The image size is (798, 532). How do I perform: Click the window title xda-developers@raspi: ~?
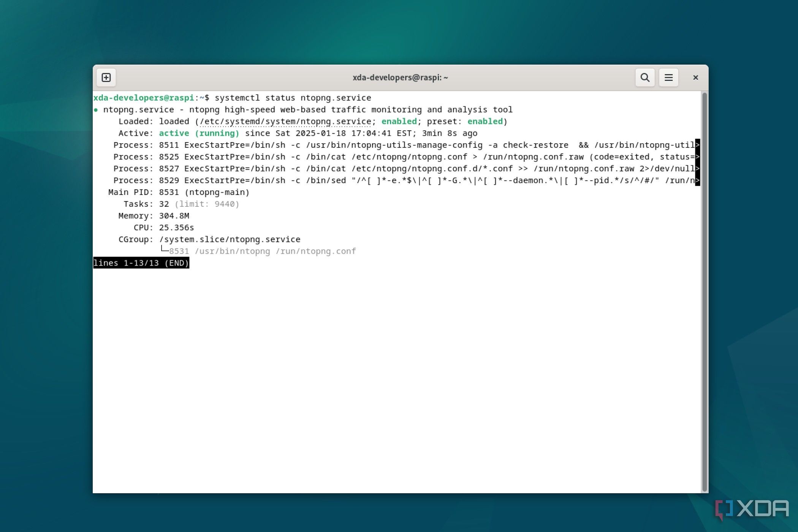click(x=400, y=78)
